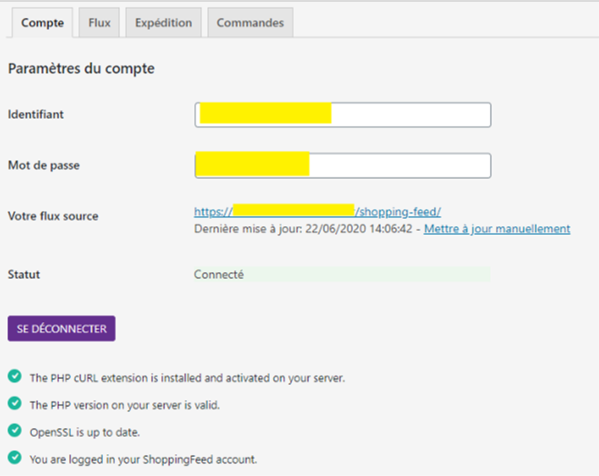
Task: Click the OpenSSL is up to date text
Action: (x=85, y=432)
